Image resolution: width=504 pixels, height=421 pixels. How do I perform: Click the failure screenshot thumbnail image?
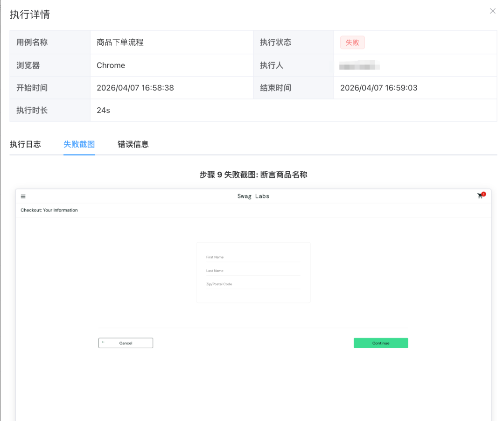click(253, 305)
